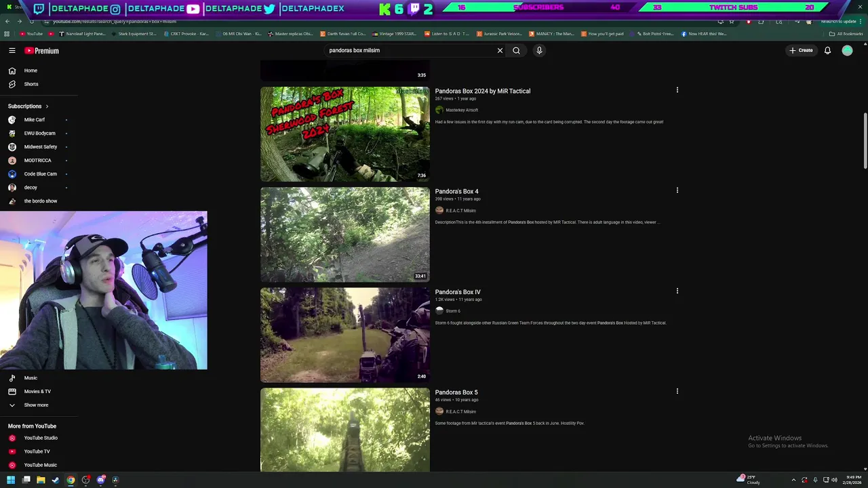
Task: Click the Pandoras Box 5 title
Action: (x=456, y=392)
